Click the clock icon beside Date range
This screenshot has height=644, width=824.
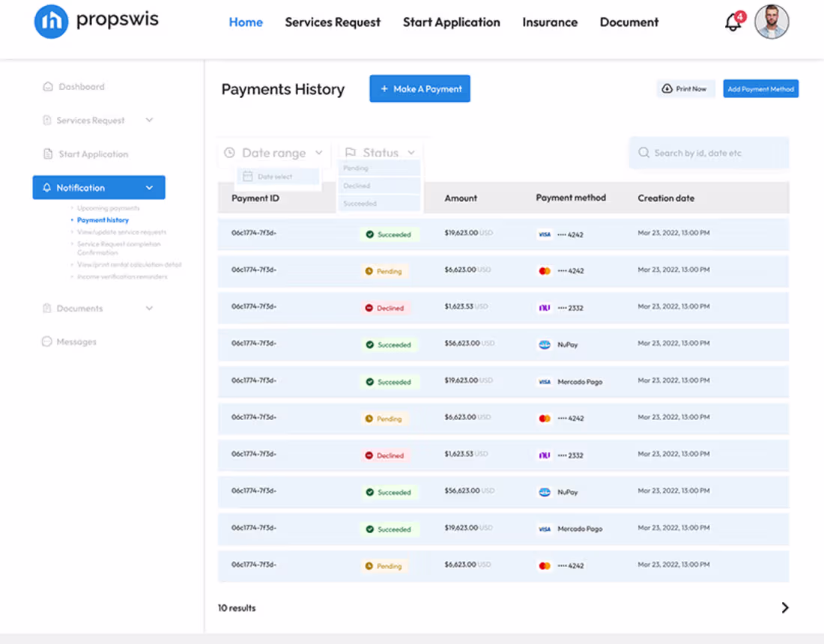tap(230, 153)
